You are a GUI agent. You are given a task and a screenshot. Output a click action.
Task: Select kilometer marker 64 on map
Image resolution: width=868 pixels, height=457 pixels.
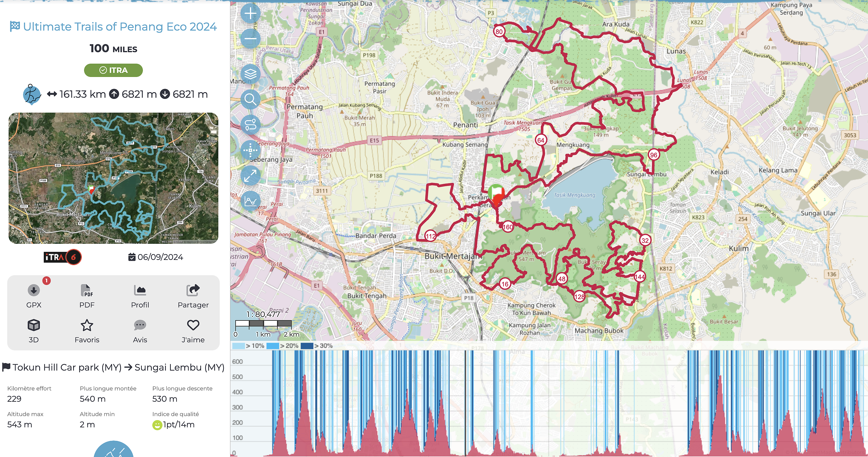541,140
